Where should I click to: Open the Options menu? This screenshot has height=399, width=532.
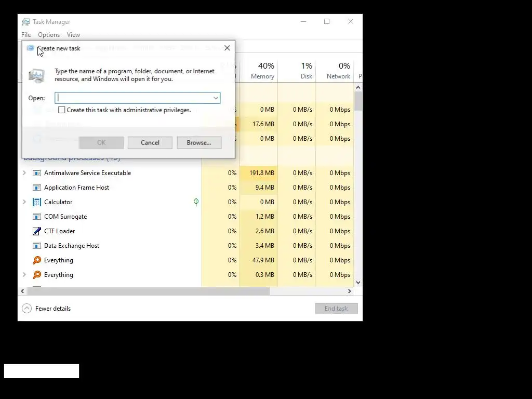[x=49, y=35]
